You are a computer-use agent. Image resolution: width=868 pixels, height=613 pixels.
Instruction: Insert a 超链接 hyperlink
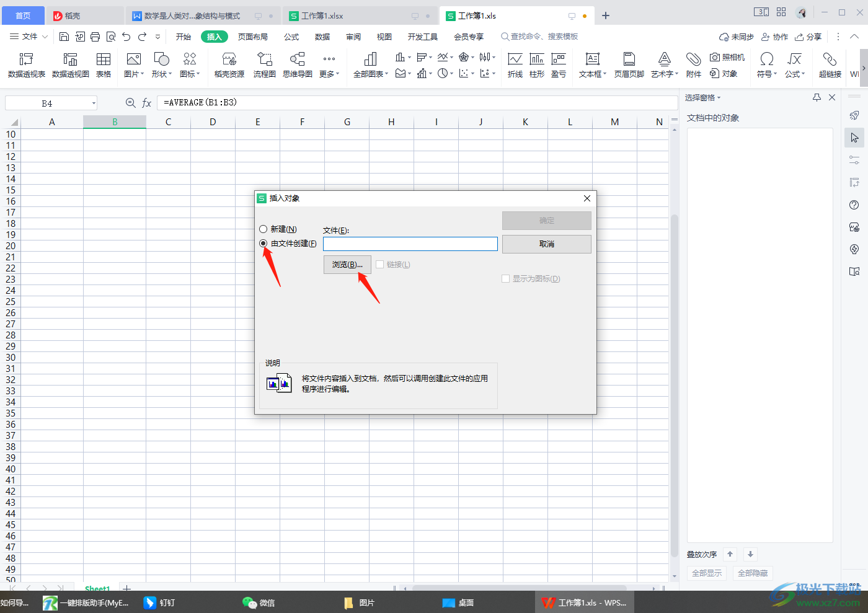(830, 65)
